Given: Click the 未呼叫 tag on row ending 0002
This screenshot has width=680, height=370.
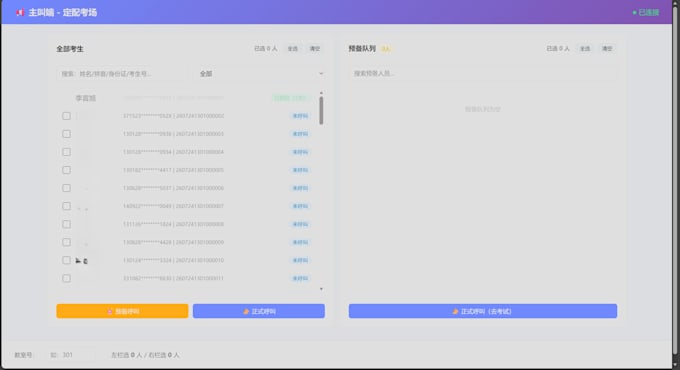Looking at the screenshot, I should (300, 116).
